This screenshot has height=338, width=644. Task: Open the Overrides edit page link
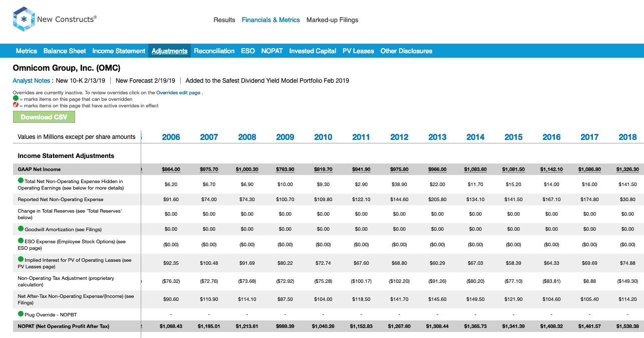178,93
